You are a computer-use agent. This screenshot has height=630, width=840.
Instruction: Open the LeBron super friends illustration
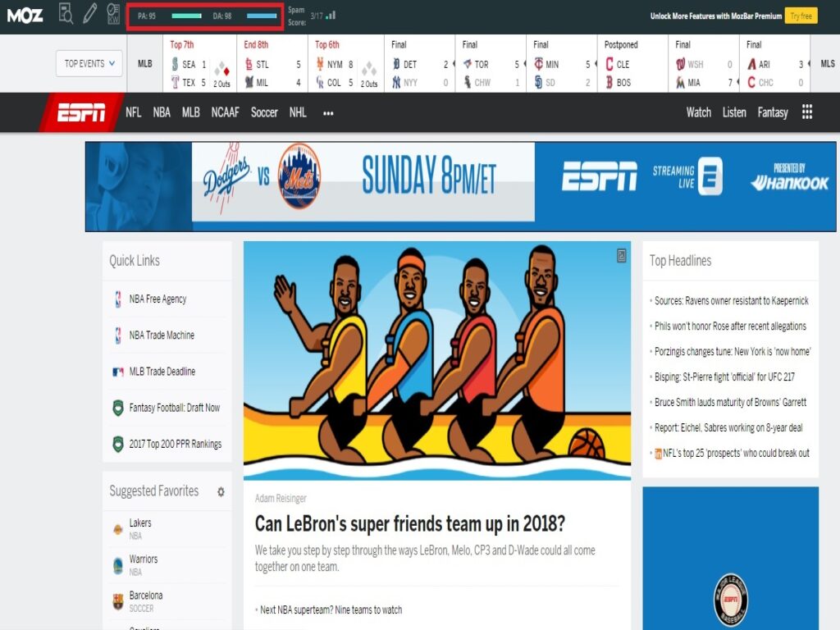click(437, 360)
